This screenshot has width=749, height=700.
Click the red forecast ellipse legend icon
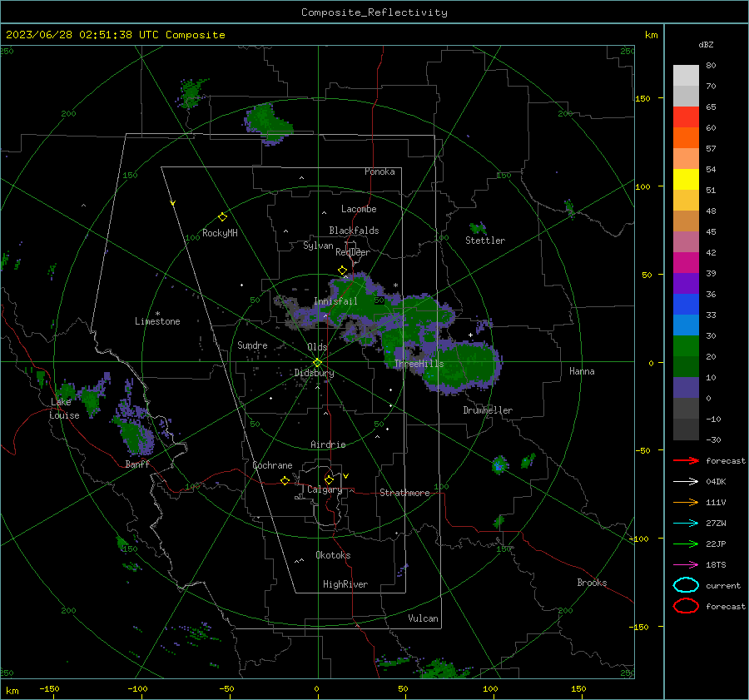(x=686, y=606)
